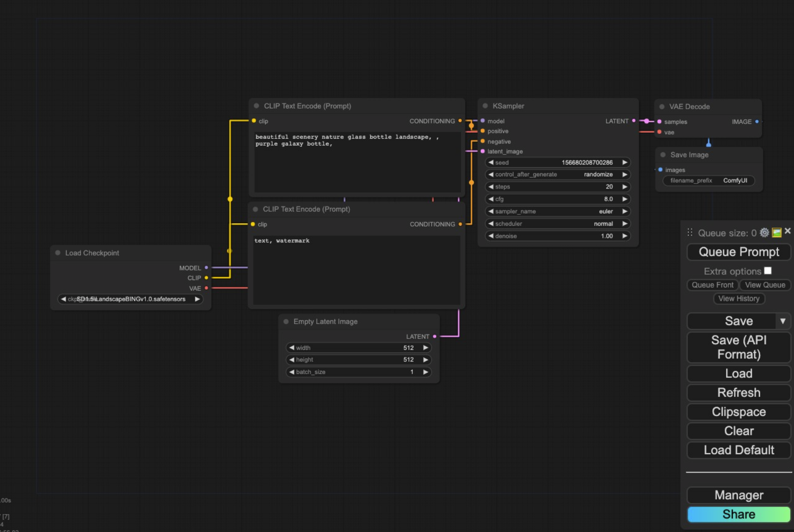Click the positive prompt text area
Screen dimensions: 794x532
pyautogui.click(x=358, y=162)
